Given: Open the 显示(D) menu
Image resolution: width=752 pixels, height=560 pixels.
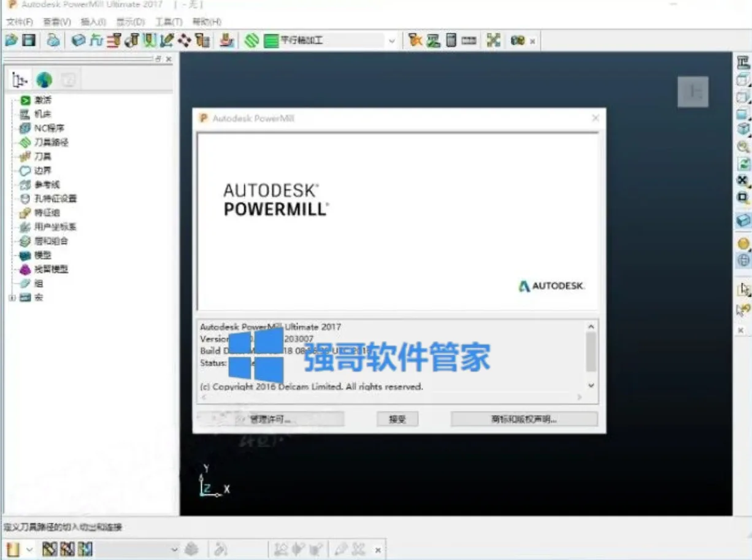Looking at the screenshot, I should pyautogui.click(x=131, y=21).
